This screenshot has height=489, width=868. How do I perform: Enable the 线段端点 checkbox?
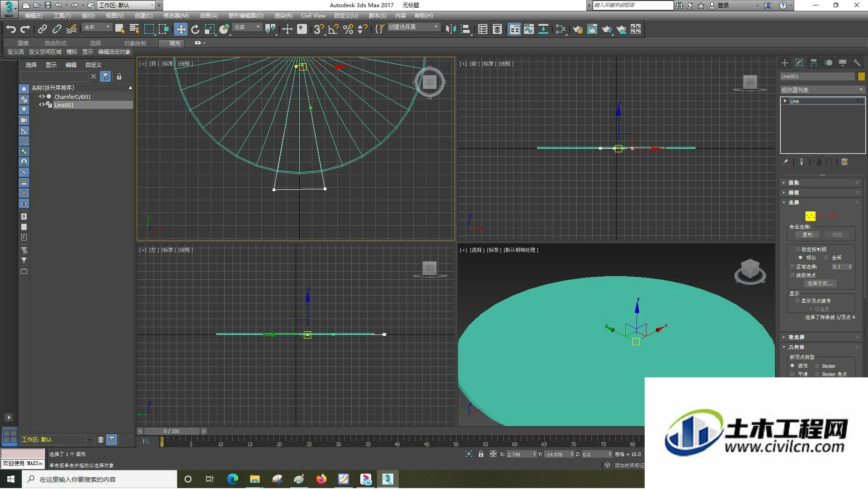pos(793,275)
